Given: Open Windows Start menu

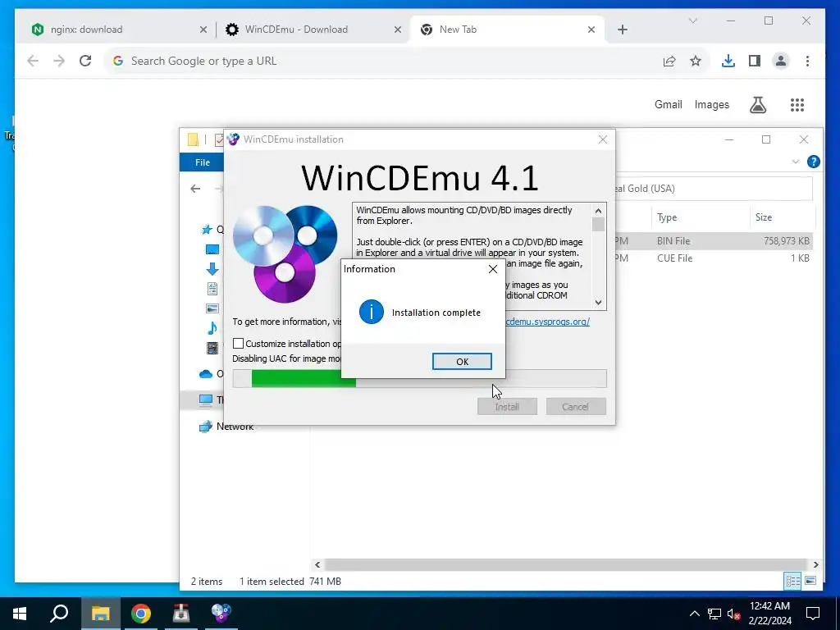Looking at the screenshot, I should pos(20,614).
